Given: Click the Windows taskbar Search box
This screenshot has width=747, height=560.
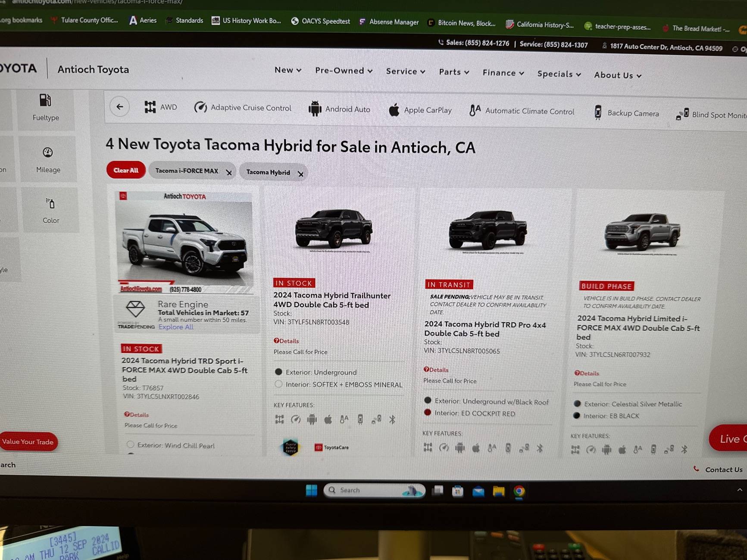Looking at the screenshot, I should pos(374,490).
